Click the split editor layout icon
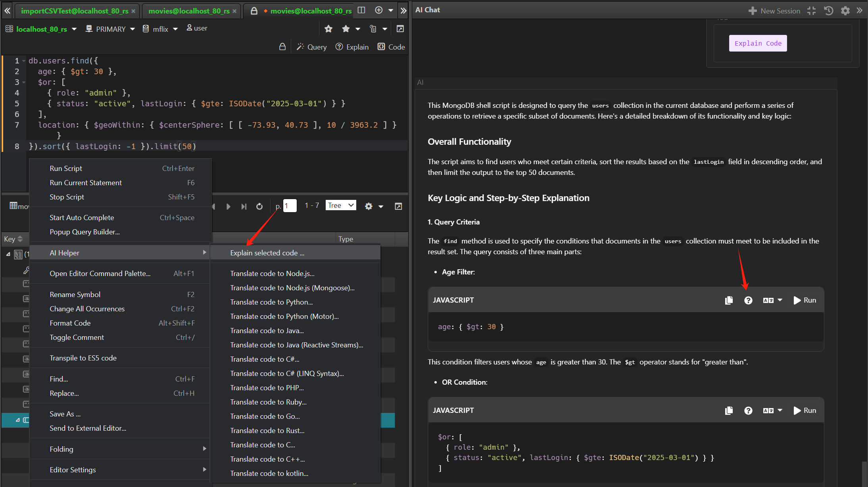This screenshot has width=868, height=487. [361, 10]
